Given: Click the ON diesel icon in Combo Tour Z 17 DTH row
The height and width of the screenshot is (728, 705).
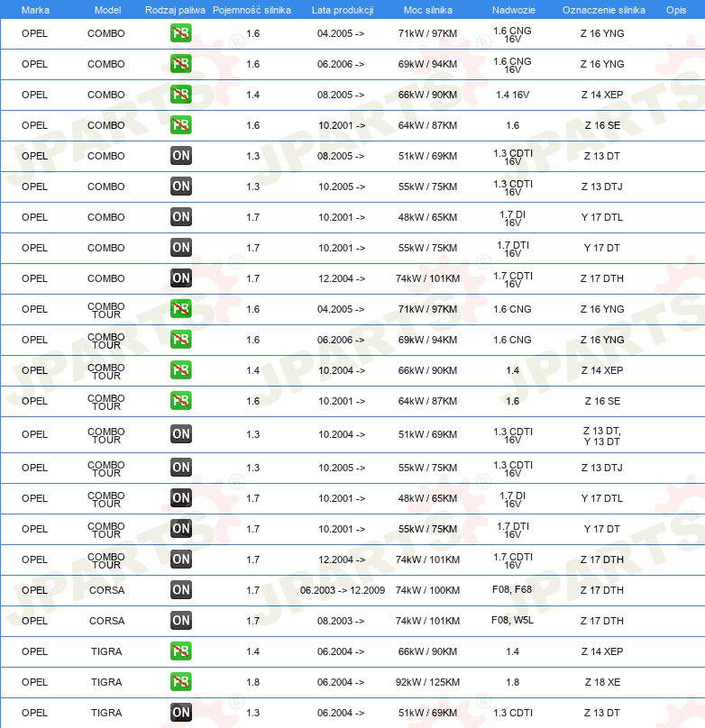Looking at the screenshot, I should point(180,560).
